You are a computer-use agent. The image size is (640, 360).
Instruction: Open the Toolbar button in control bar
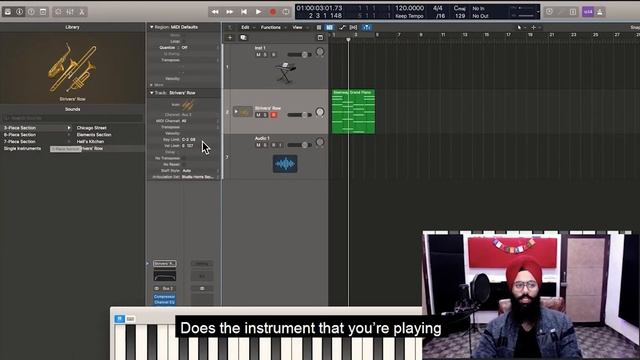point(43,12)
